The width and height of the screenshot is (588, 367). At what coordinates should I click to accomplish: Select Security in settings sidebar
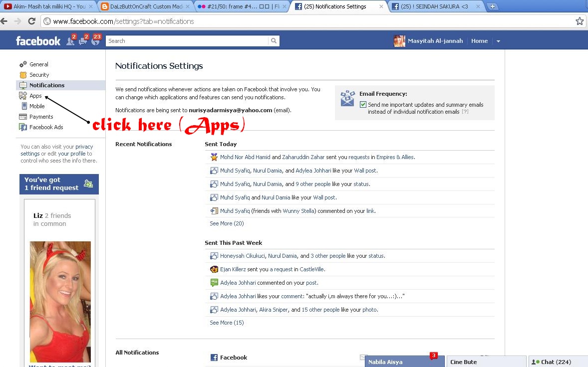coord(39,74)
